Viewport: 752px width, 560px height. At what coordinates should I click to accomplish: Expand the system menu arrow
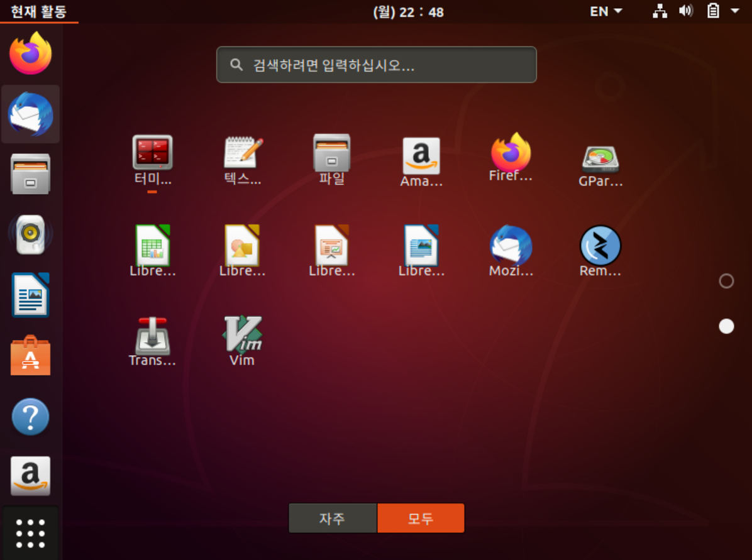735,11
